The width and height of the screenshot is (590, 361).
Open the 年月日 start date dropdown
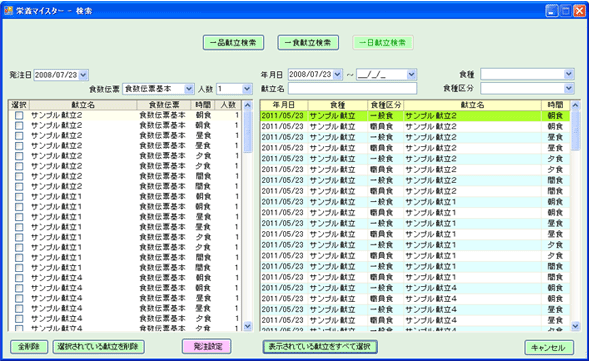tap(338, 75)
